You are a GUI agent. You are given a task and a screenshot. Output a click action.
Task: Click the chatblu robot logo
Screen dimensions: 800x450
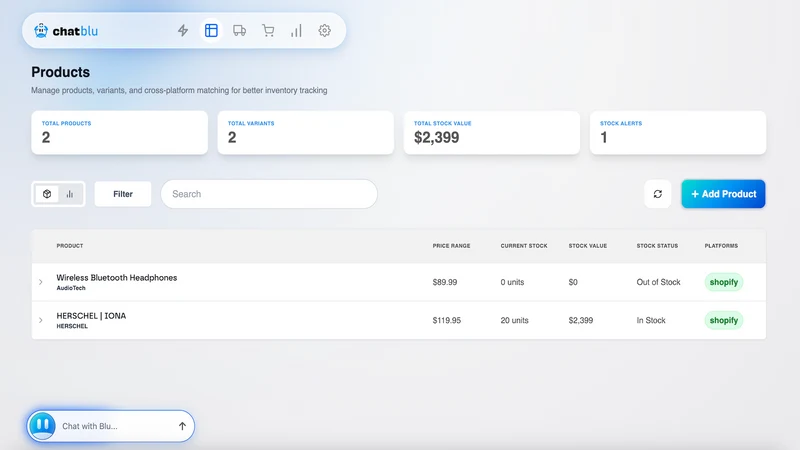pyautogui.click(x=41, y=31)
